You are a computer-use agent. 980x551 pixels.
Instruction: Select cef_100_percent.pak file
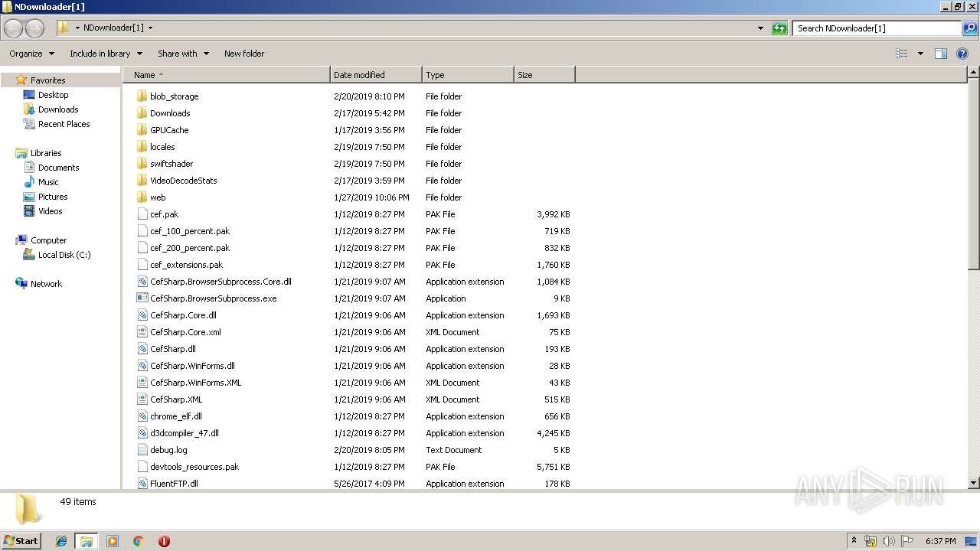click(190, 231)
